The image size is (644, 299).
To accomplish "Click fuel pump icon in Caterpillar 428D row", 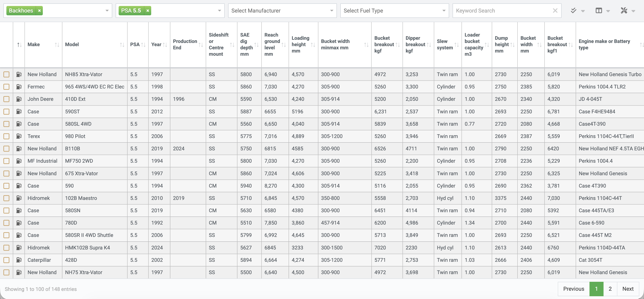I will point(19,260).
